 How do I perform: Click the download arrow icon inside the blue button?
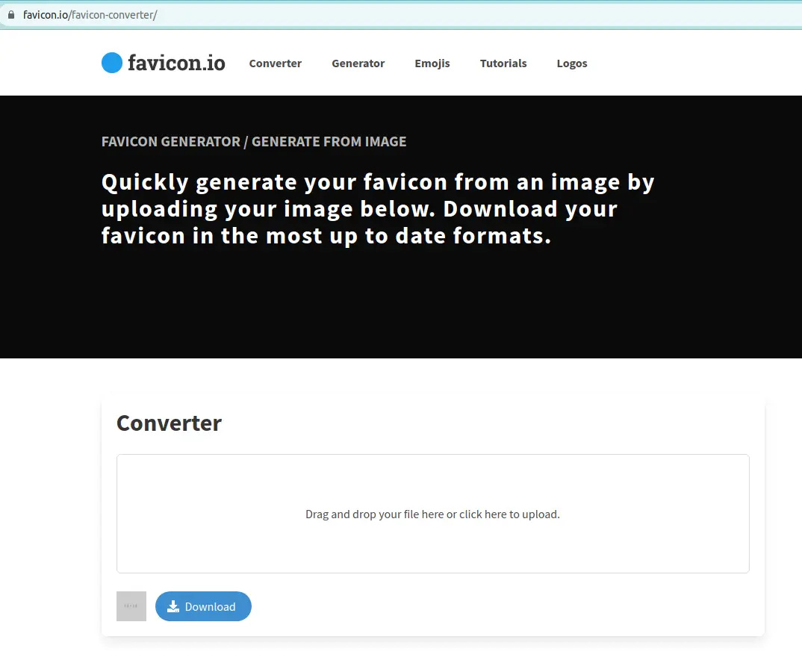point(173,606)
